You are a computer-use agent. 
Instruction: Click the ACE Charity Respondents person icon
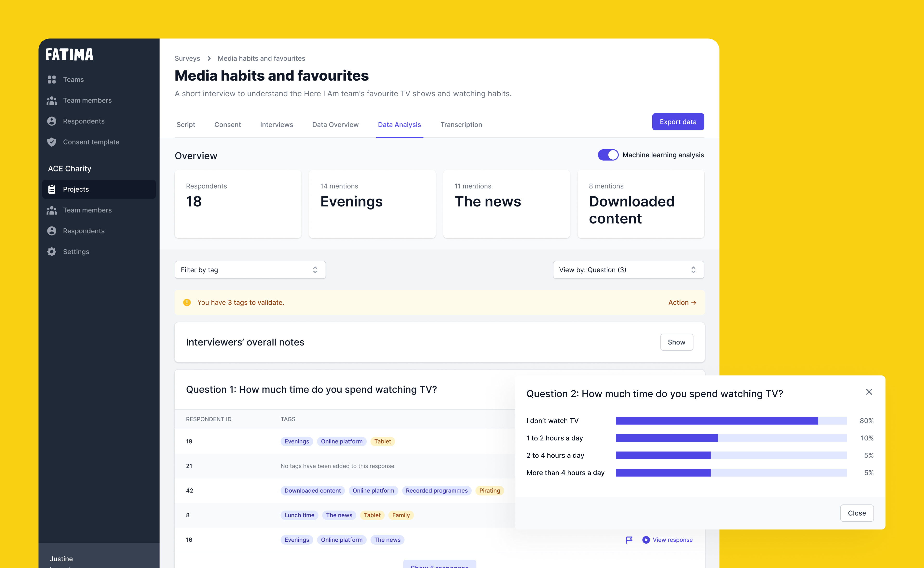coord(52,231)
